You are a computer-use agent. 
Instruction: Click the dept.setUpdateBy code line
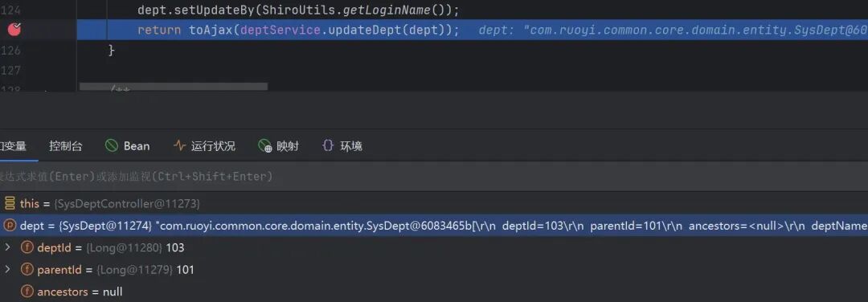coord(298,10)
